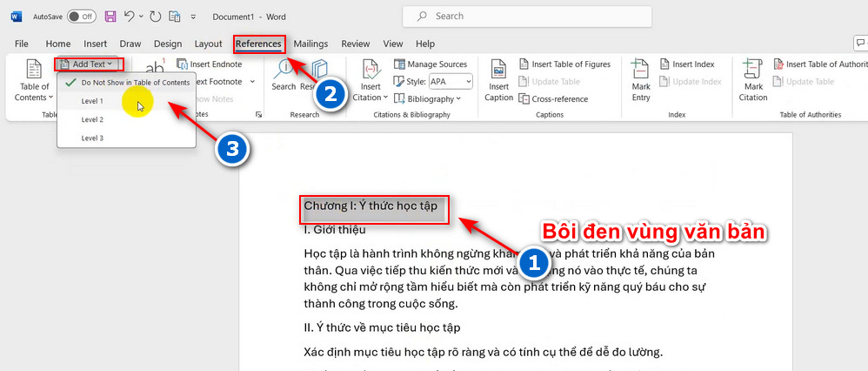Click Insert Table of Figures
Screen dimensions: 868x371
(564, 64)
